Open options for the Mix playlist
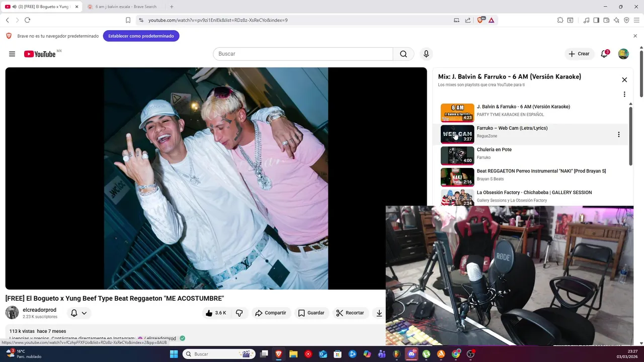This screenshot has width=644, height=362. pos(624,95)
